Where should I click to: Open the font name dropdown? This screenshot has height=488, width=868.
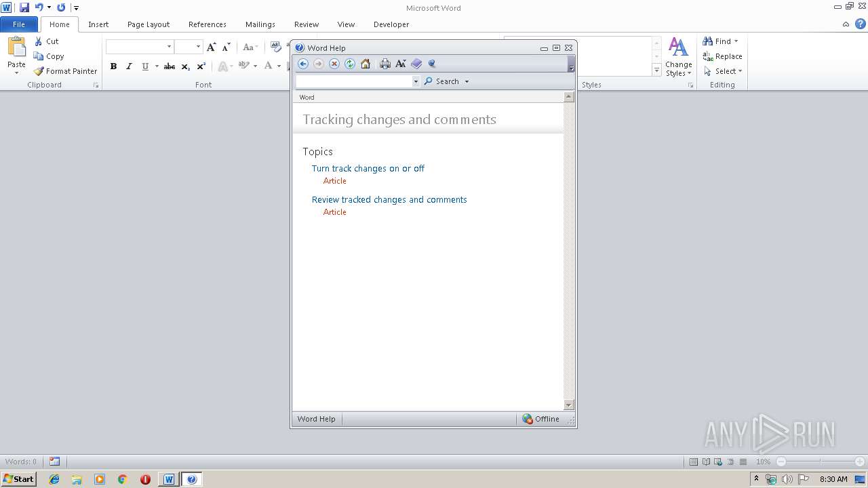tap(169, 47)
